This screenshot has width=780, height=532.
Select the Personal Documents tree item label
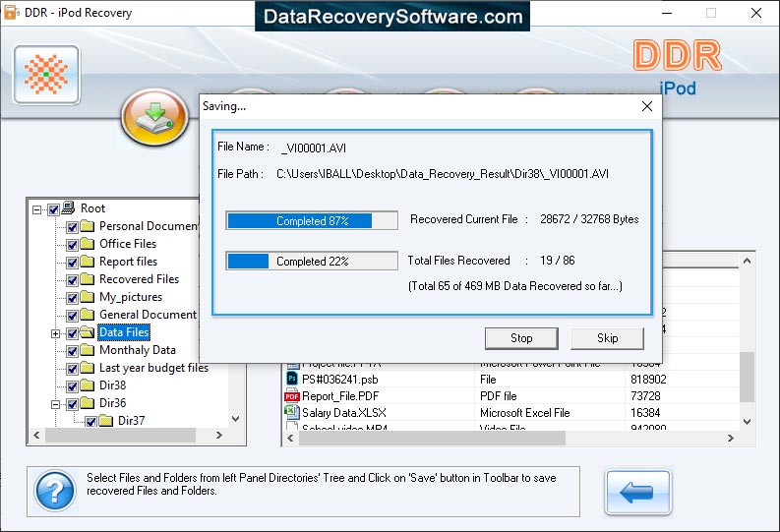(x=149, y=226)
